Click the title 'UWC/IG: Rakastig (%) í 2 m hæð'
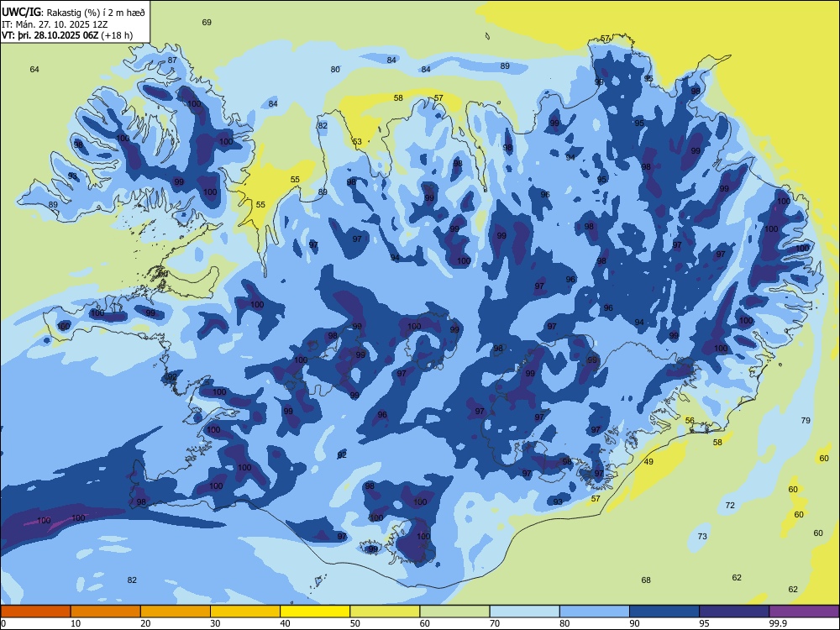Viewport: 840px width, 630px height. pos(73,12)
